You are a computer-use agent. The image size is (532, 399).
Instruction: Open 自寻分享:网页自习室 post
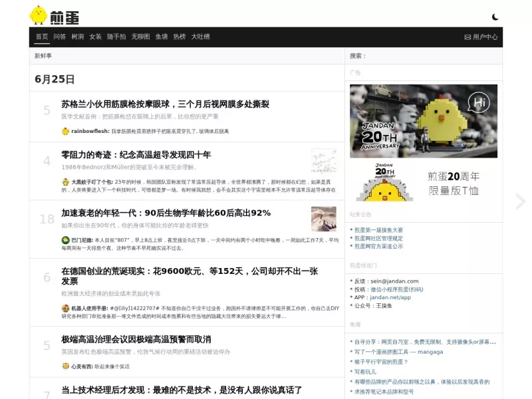[x=425, y=342]
